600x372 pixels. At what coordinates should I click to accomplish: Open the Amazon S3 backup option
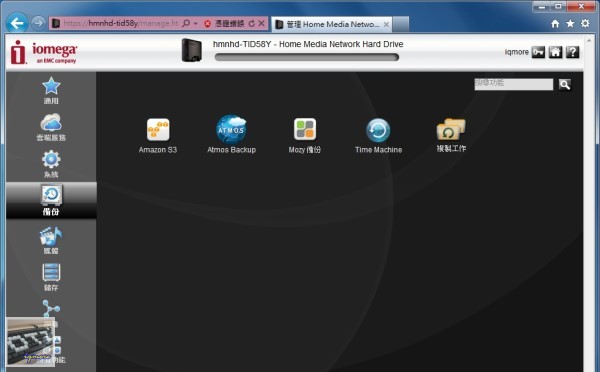[x=158, y=135]
